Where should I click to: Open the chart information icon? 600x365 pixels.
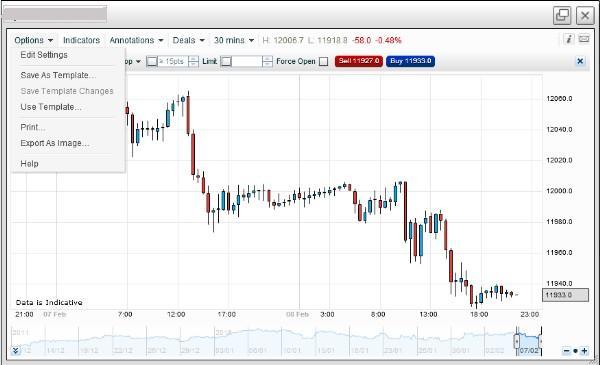pos(569,39)
